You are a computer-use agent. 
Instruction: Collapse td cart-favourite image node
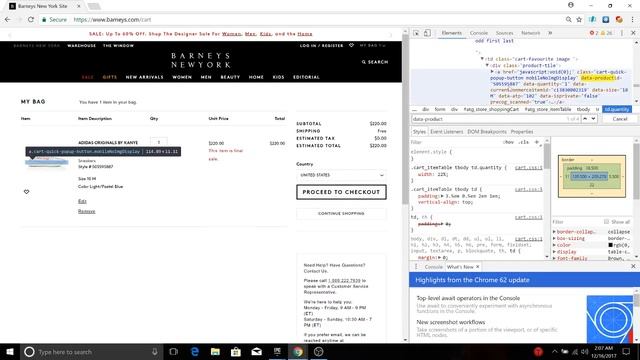pyautogui.click(x=482, y=59)
